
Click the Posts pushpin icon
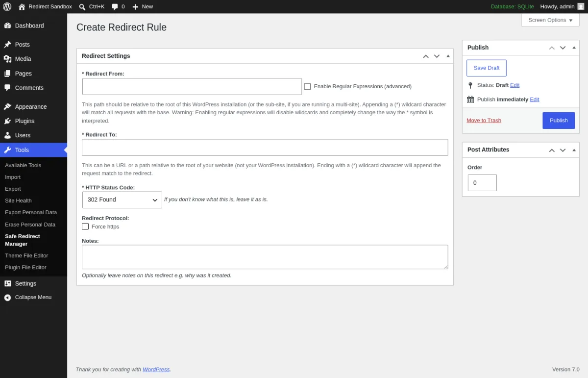point(7,45)
